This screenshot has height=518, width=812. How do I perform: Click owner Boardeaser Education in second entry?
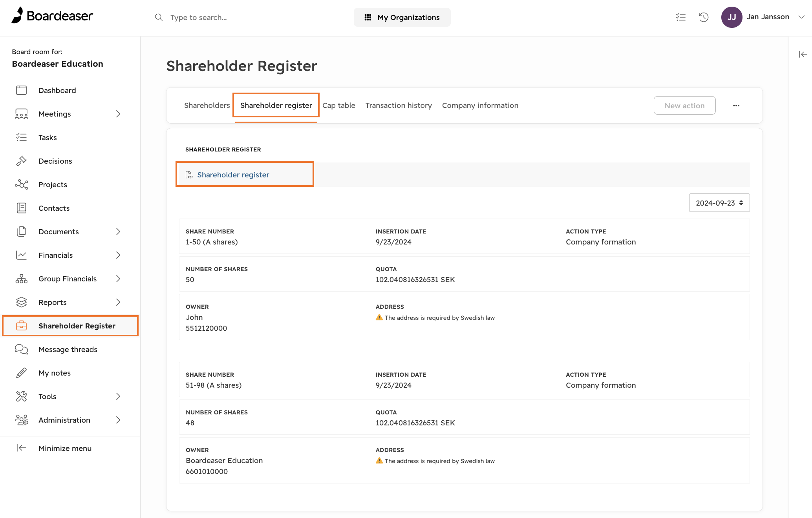(x=224, y=460)
